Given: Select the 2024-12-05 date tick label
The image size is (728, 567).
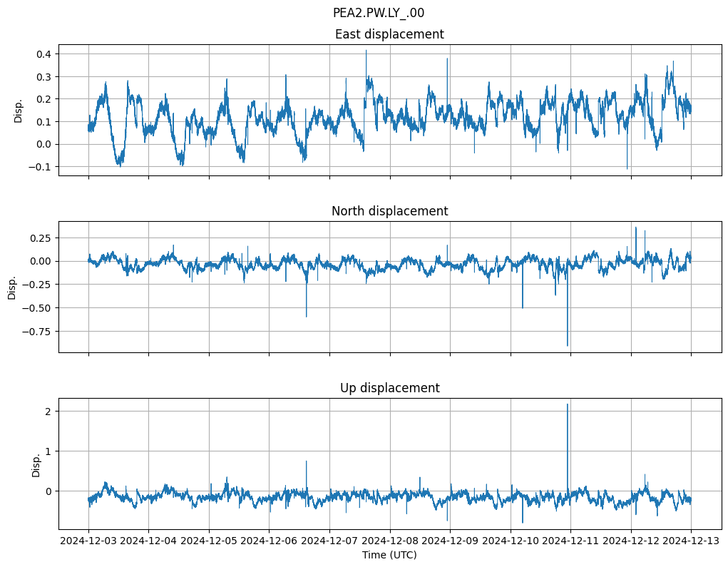Looking at the screenshot, I should tap(209, 541).
